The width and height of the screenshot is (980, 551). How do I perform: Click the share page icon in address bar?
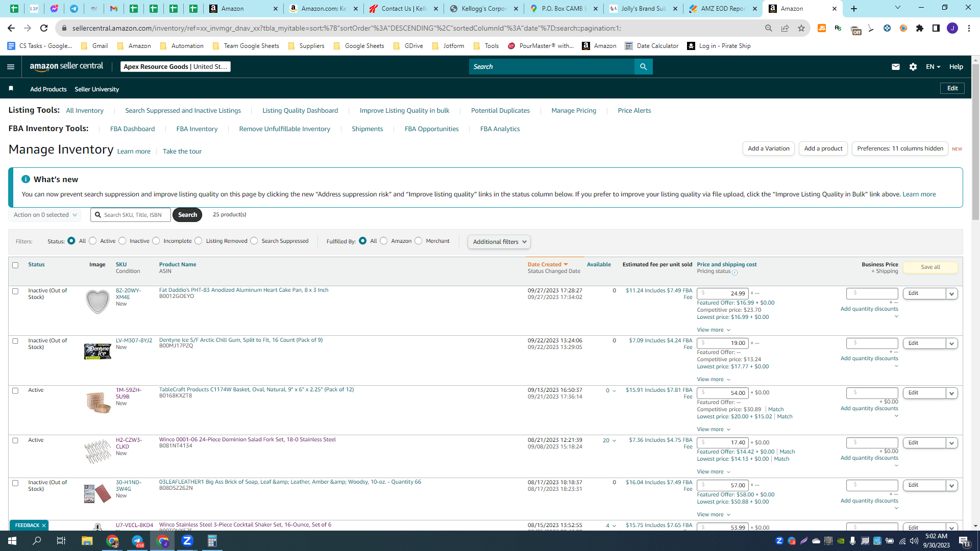coord(785,28)
